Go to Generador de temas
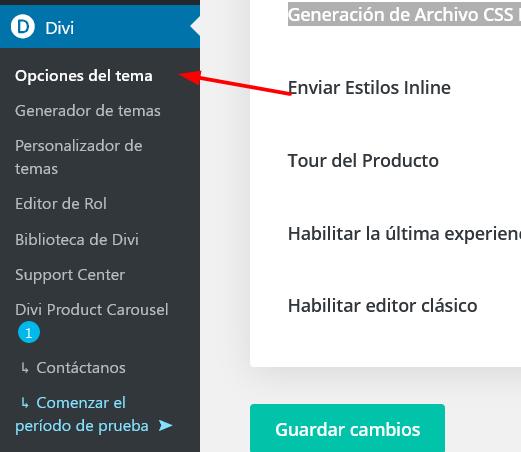This screenshot has width=521, height=452. pyautogui.click(x=88, y=111)
